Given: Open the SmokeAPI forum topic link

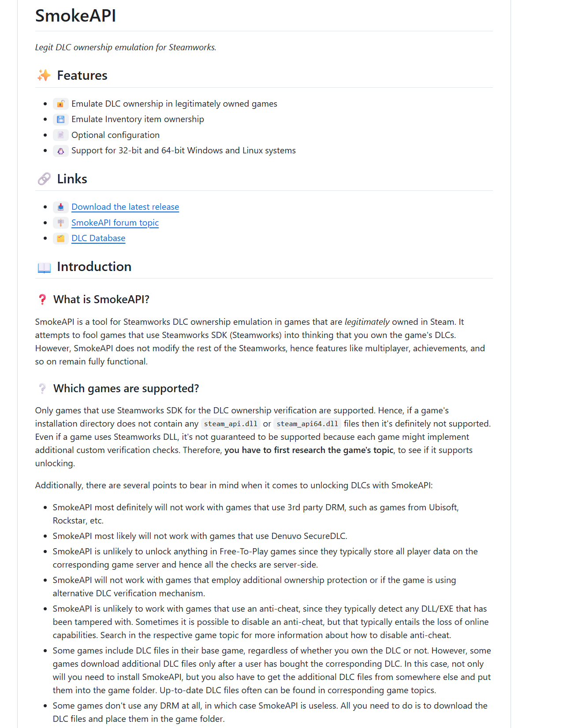Looking at the screenshot, I should (x=115, y=223).
